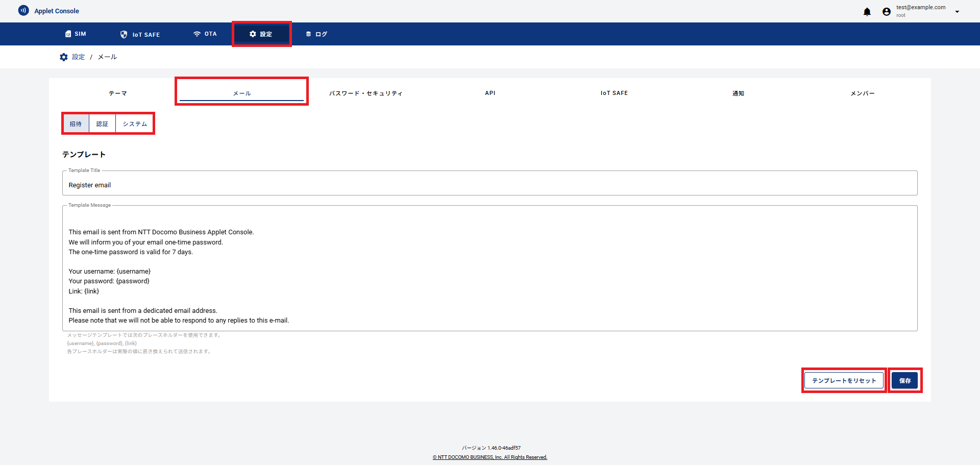Image resolution: width=980 pixels, height=465 pixels.
Task: Switch to the テーマ tab
Action: coord(118,93)
